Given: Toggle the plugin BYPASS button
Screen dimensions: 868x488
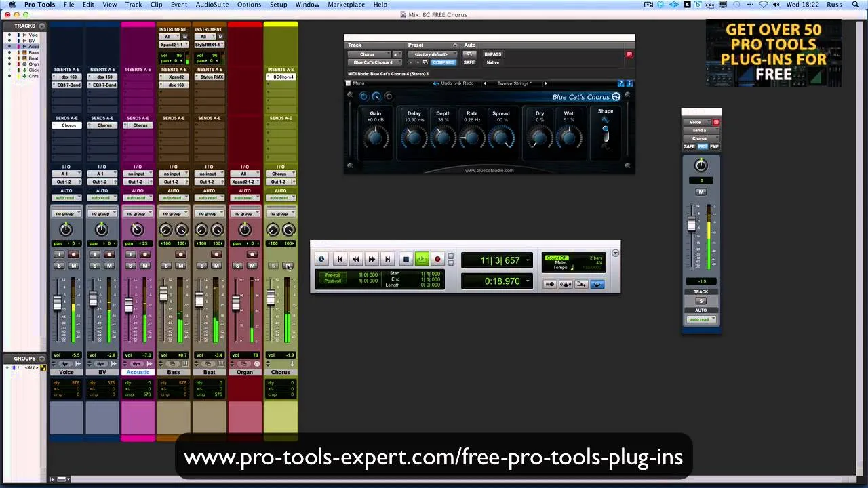Looking at the screenshot, I should [x=493, y=54].
